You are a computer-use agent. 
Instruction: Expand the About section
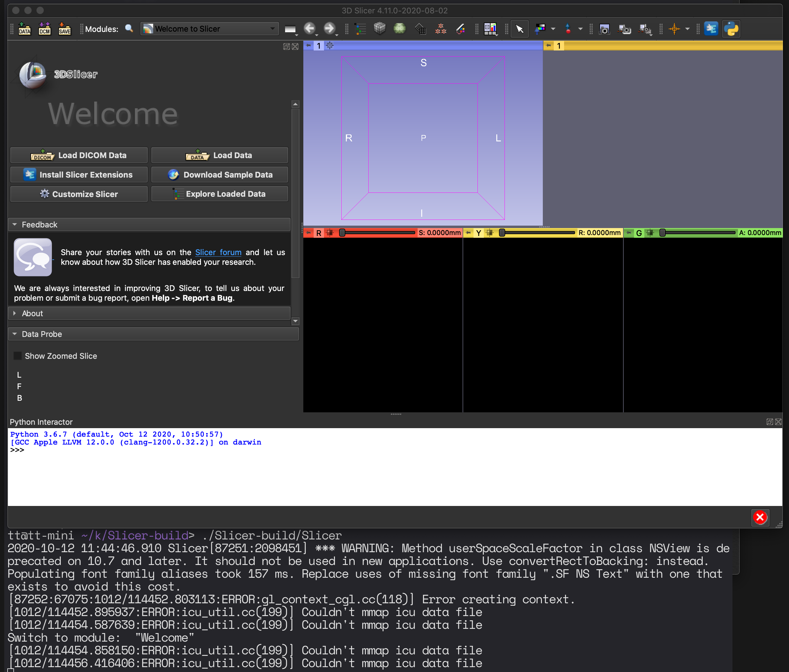coord(149,313)
